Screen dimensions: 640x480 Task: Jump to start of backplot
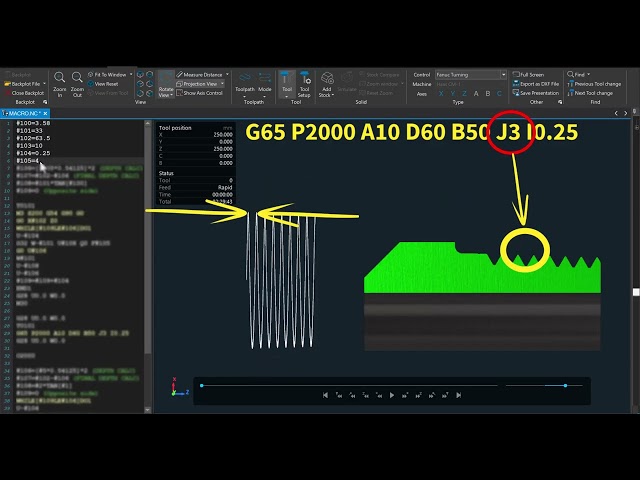(325, 395)
